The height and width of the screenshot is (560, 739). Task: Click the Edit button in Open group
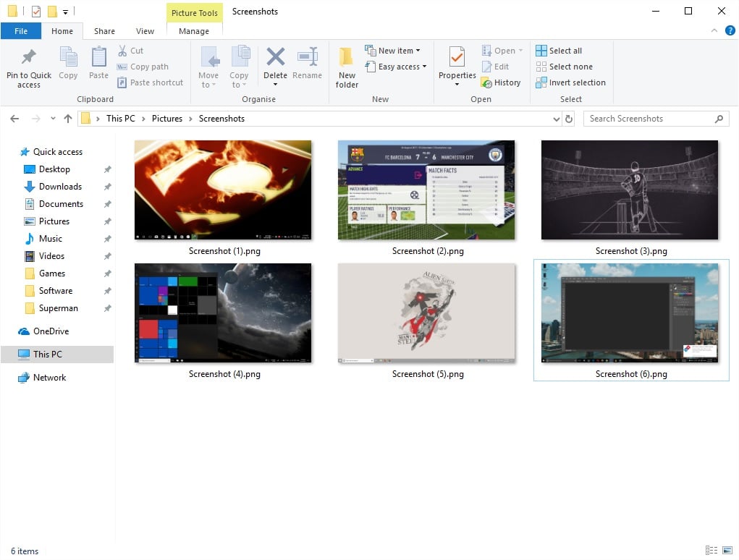coord(495,67)
